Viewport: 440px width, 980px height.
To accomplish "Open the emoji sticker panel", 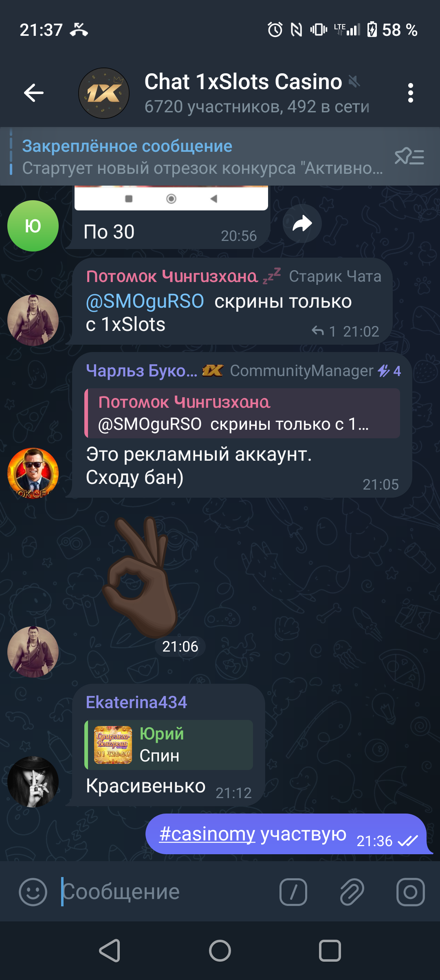I will [33, 892].
